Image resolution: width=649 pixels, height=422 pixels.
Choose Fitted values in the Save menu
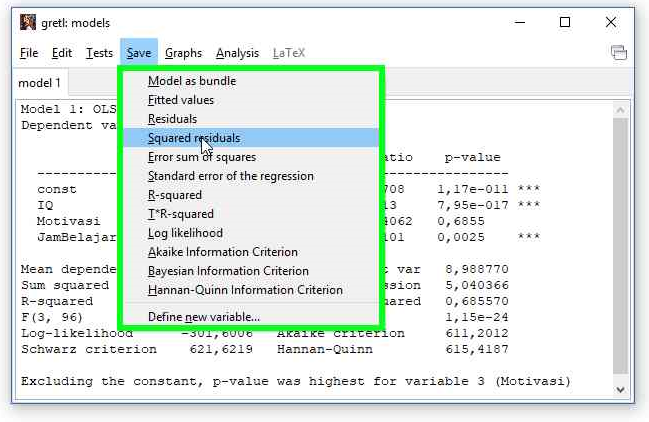(x=181, y=100)
